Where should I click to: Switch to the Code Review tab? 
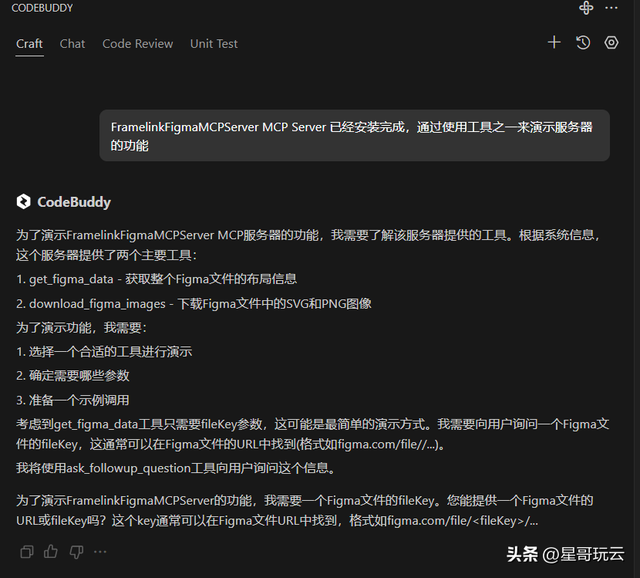138,44
